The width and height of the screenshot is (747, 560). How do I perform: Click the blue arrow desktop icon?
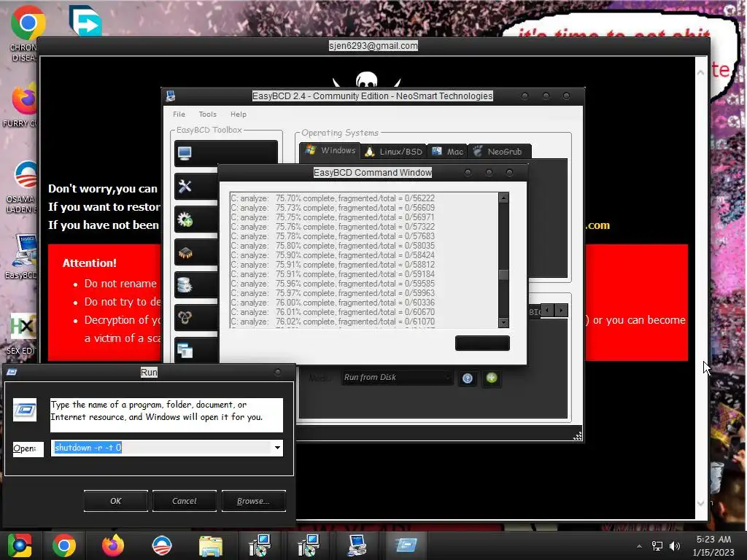[x=85, y=20]
